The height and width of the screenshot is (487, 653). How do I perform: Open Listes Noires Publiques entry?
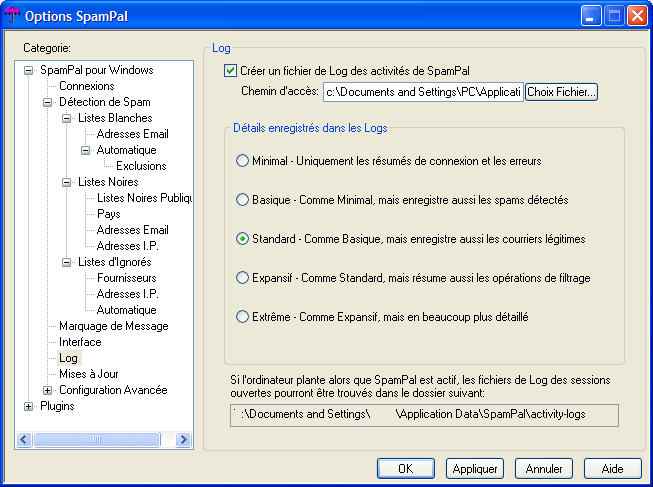coord(144,198)
